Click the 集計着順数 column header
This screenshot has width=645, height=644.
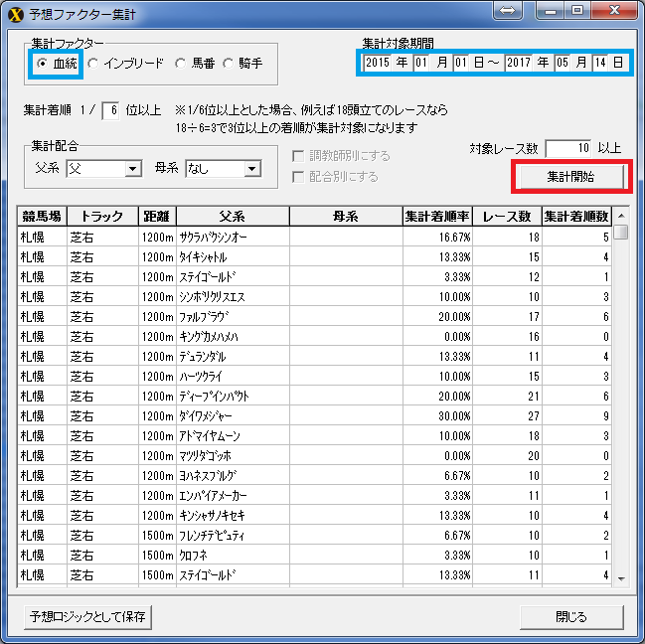(576, 217)
